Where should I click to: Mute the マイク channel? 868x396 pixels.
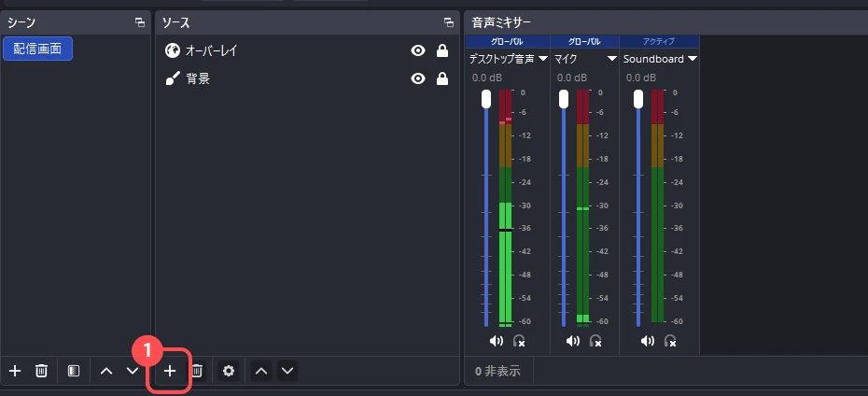pos(573,341)
